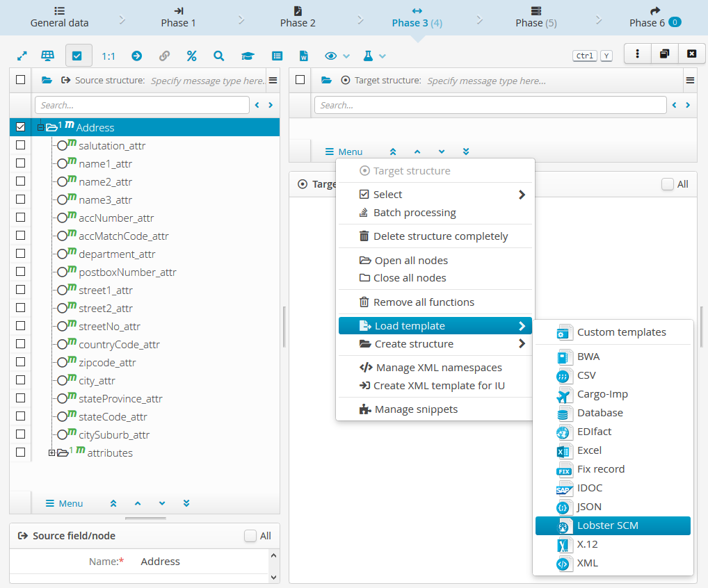This screenshot has width=708, height=588.
Task: Click the X close toolbar button
Action: [691, 54]
